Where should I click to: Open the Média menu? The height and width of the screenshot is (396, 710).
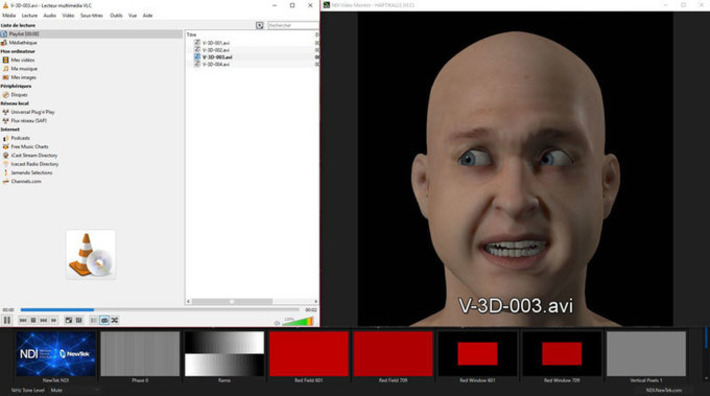click(9, 15)
